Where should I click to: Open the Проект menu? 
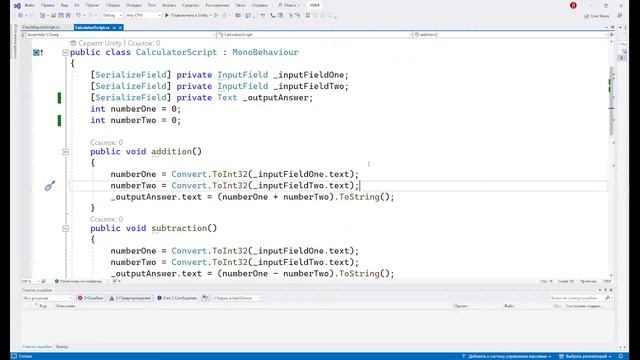(93, 5)
